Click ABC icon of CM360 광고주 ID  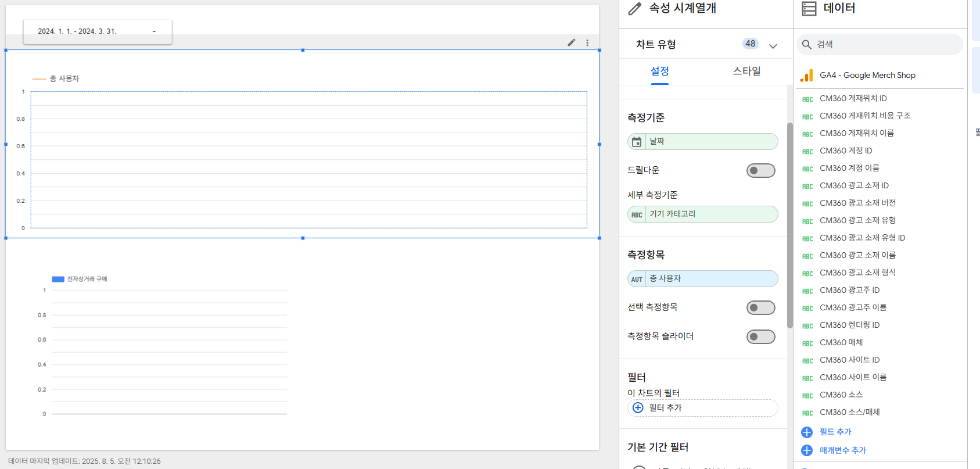[x=807, y=291]
